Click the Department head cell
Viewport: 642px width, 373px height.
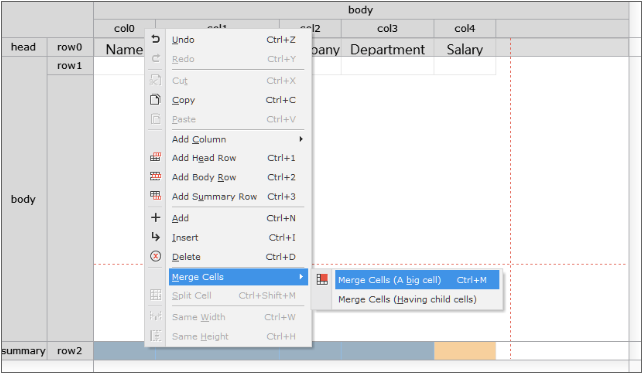click(387, 49)
